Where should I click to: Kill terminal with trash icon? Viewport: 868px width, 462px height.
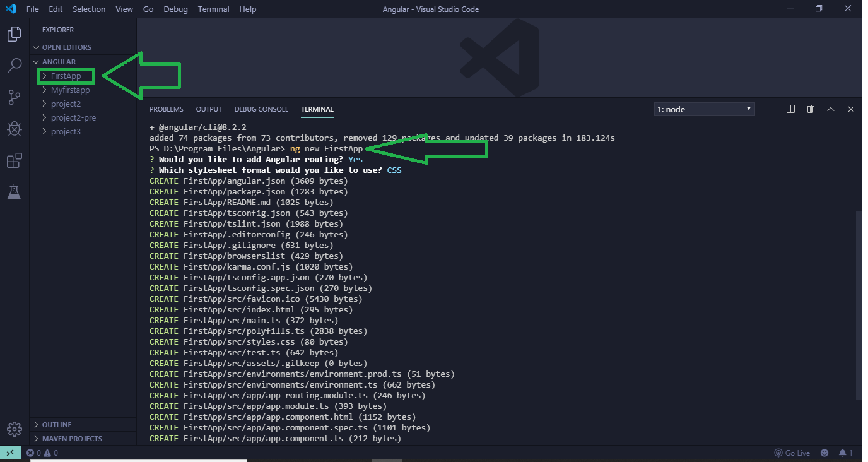(x=811, y=109)
